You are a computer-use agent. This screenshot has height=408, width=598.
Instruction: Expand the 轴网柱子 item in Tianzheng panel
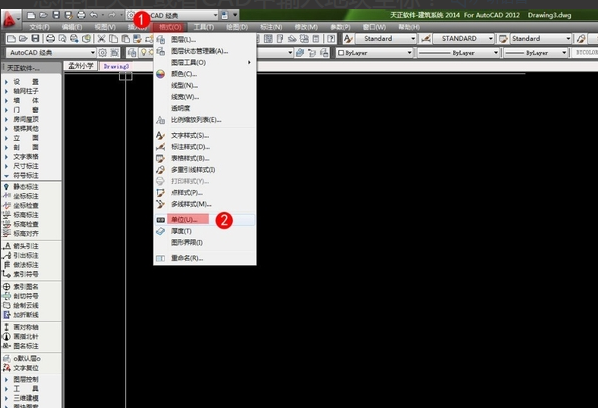tap(26, 91)
